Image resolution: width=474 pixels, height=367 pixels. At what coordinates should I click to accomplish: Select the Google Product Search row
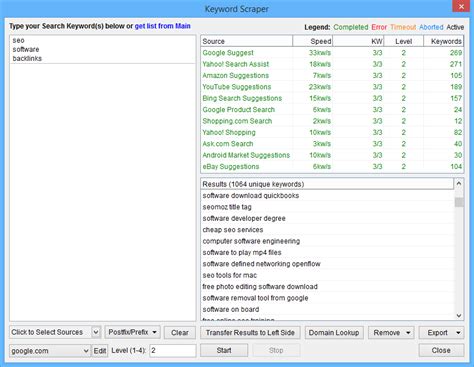332,110
